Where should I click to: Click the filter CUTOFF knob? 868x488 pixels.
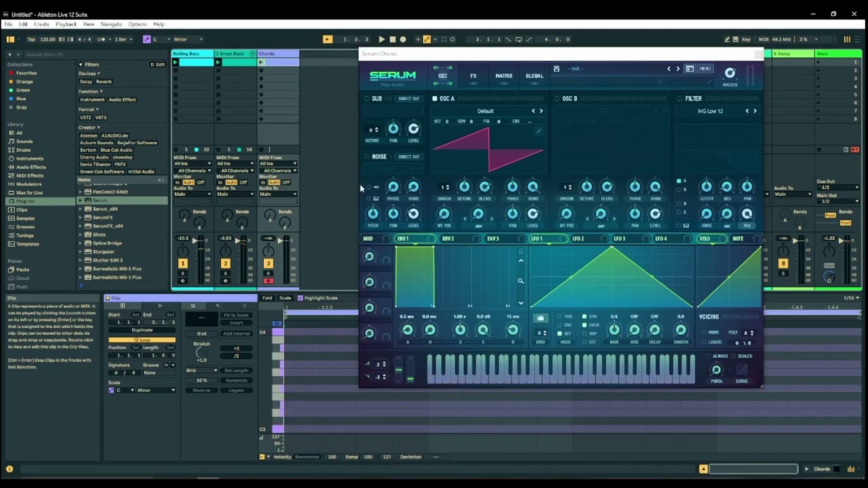pos(706,187)
